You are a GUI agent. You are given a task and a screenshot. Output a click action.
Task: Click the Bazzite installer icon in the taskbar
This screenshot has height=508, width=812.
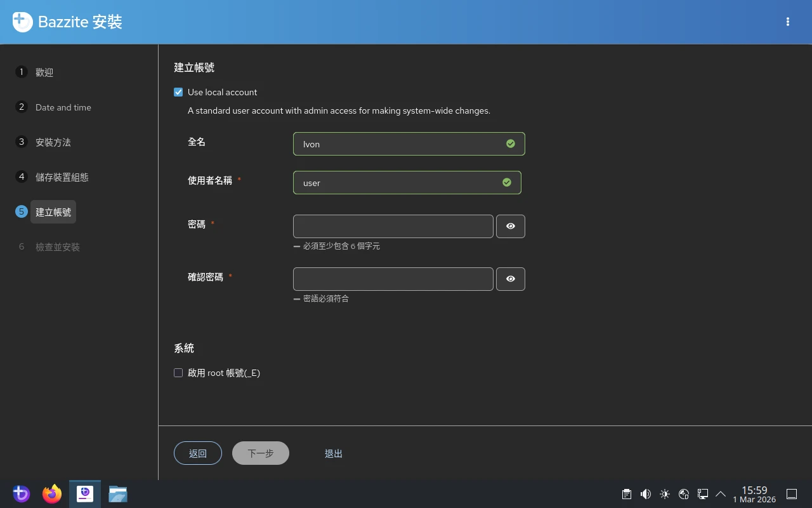[85, 493]
